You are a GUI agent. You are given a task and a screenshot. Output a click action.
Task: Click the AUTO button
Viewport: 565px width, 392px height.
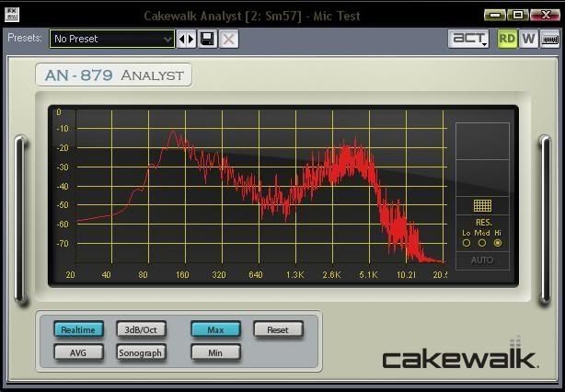tap(482, 260)
